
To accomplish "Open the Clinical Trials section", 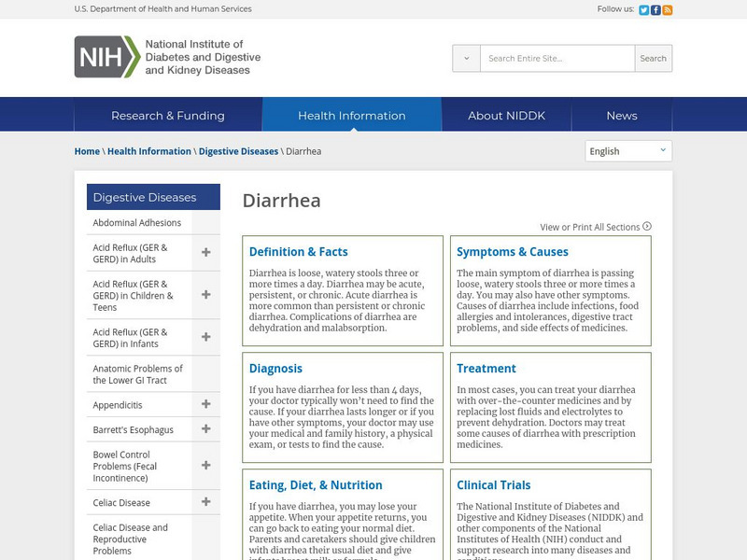I will tap(493, 484).
